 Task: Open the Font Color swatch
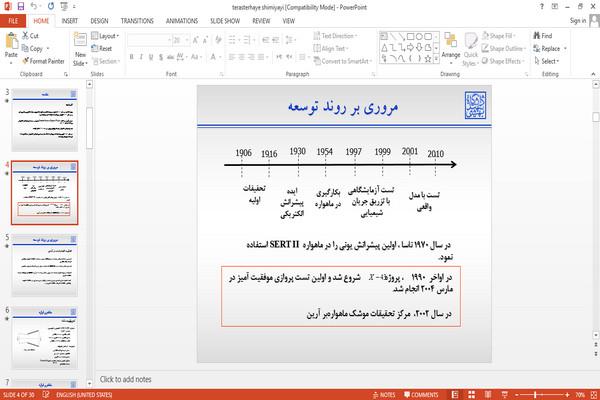[x=213, y=57]
